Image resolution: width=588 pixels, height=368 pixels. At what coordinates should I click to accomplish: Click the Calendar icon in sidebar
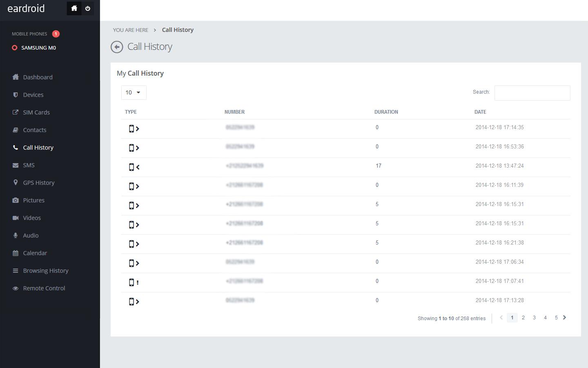[x=16, y=253]
